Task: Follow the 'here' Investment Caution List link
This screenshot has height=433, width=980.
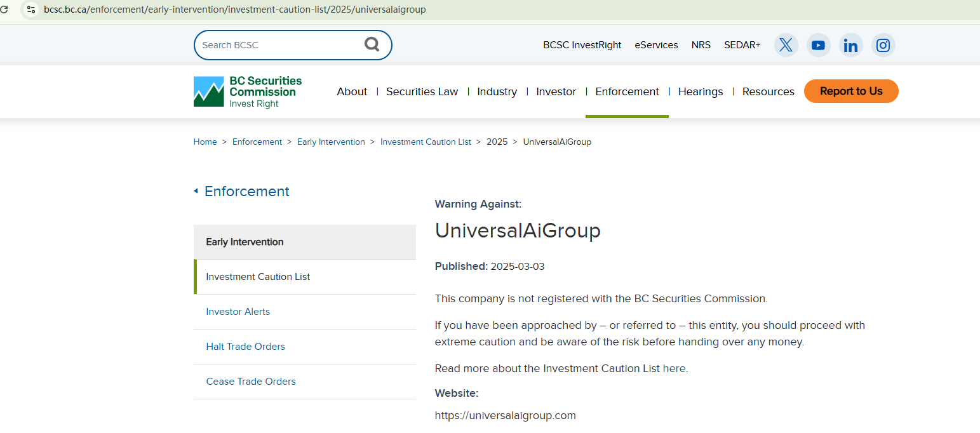Action: point(674,368)
